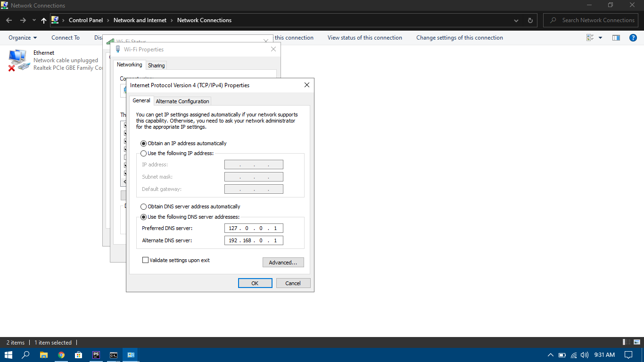Switch to the Alternate Configuration tab

point(182,101)
